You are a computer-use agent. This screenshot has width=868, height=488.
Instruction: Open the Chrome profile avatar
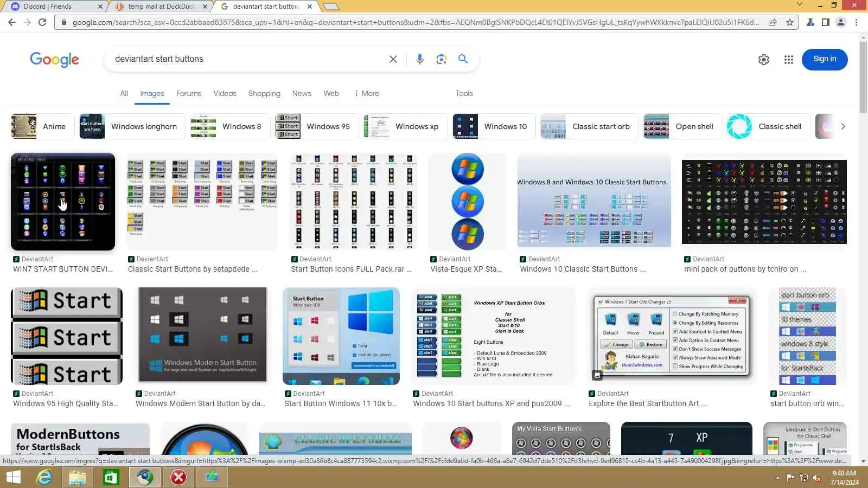click(x=841, y=22)
